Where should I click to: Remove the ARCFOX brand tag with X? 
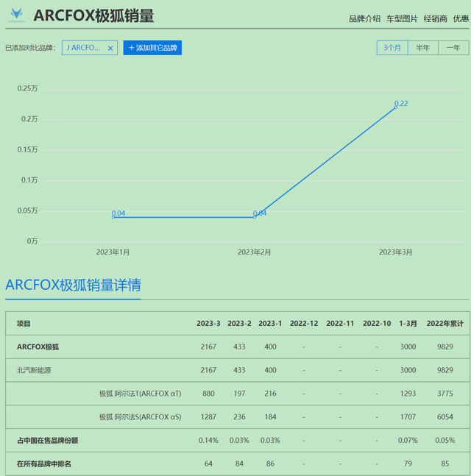click(110, 48)
